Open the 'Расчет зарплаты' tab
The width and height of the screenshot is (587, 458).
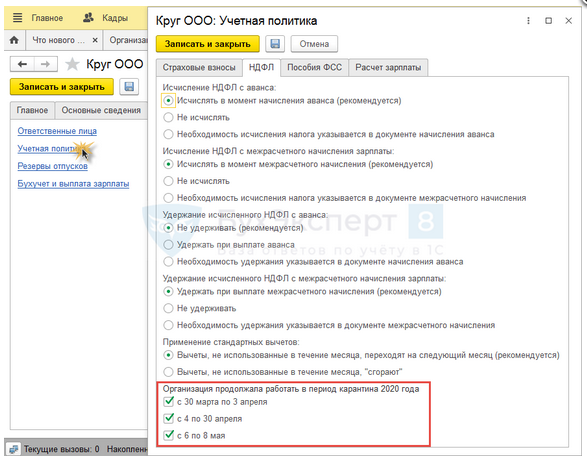tap(388, 68)
